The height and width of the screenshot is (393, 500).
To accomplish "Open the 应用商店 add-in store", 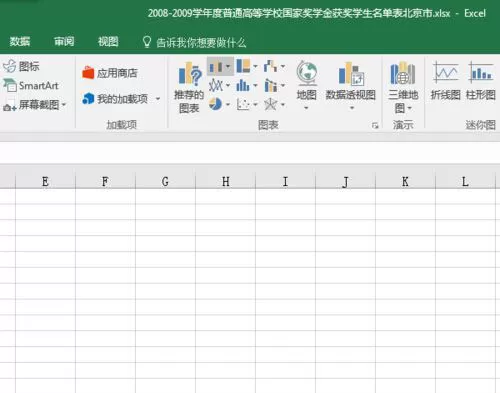I will click(110, 73).
